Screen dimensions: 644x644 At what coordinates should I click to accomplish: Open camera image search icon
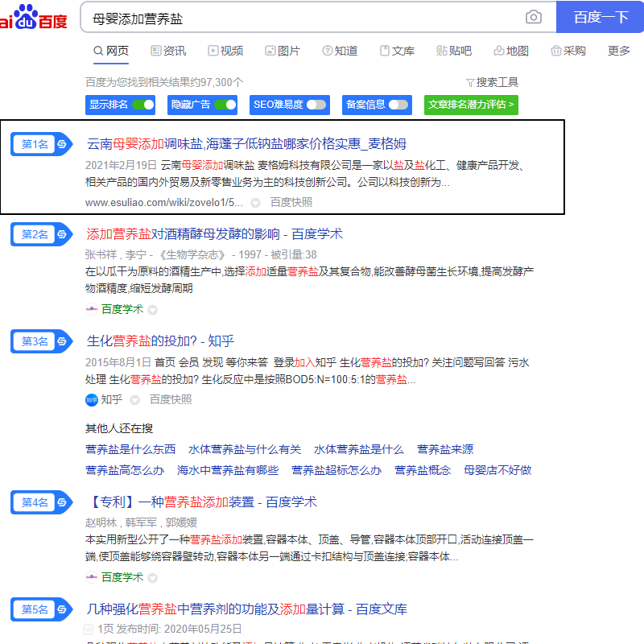pyautogui.click(x=533, y=17)
